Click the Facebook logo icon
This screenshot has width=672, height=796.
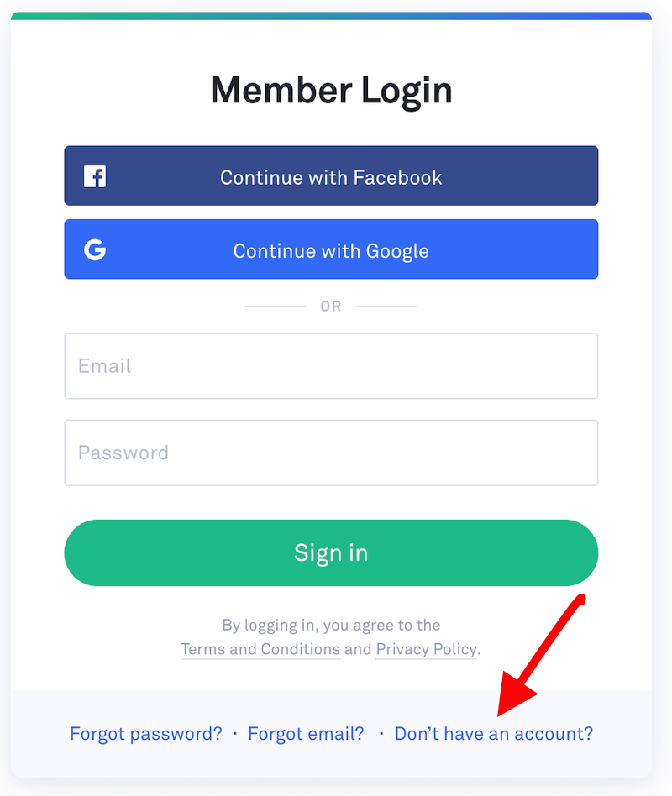coord(95,176)
